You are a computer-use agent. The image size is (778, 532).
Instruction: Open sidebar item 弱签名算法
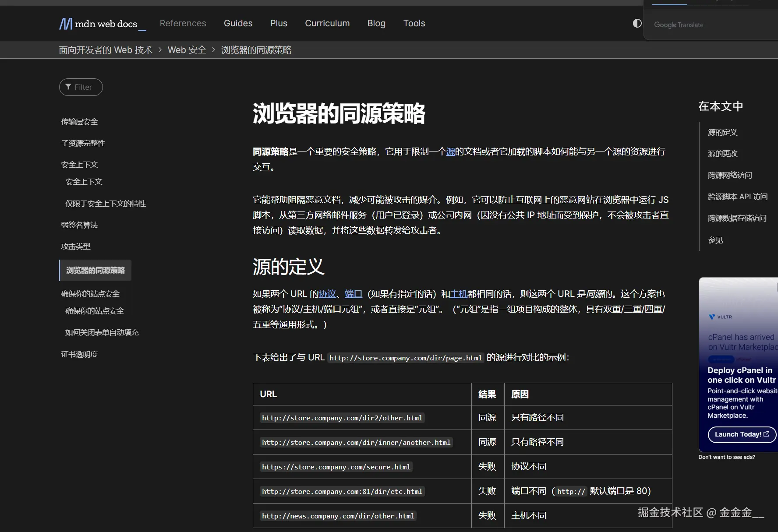click(79, 225)
